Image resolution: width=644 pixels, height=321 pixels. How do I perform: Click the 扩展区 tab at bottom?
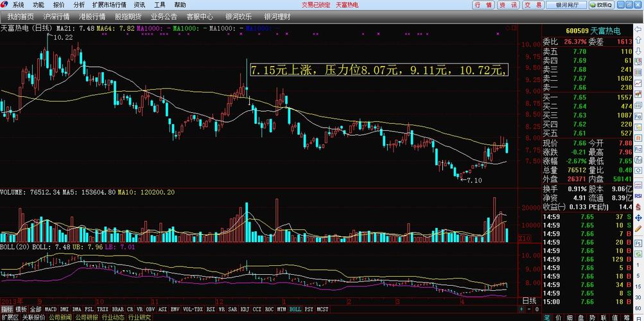pyautogui.click(x=10, y=317)
